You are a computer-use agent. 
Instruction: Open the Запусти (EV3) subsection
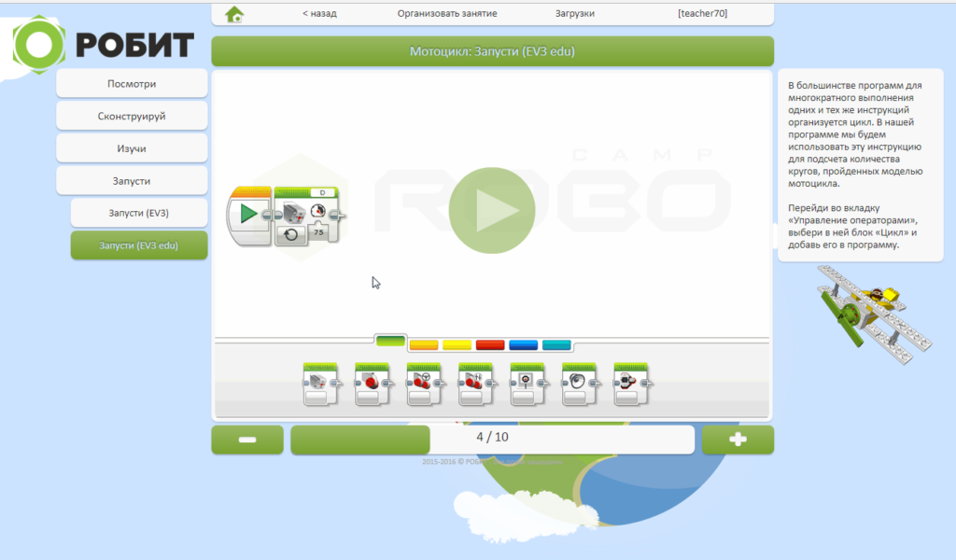click(x=139, y=213)
